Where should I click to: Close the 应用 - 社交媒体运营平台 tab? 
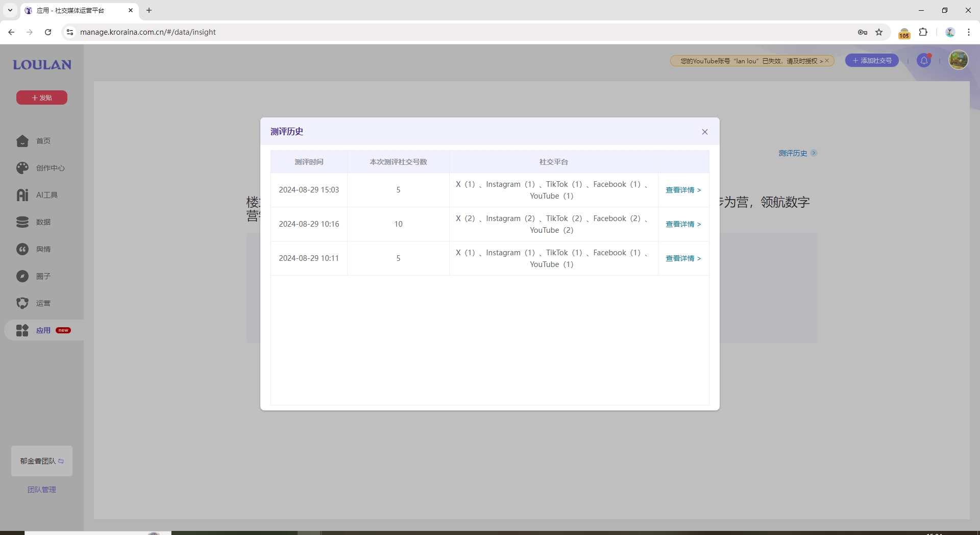[x=131, y=10]
